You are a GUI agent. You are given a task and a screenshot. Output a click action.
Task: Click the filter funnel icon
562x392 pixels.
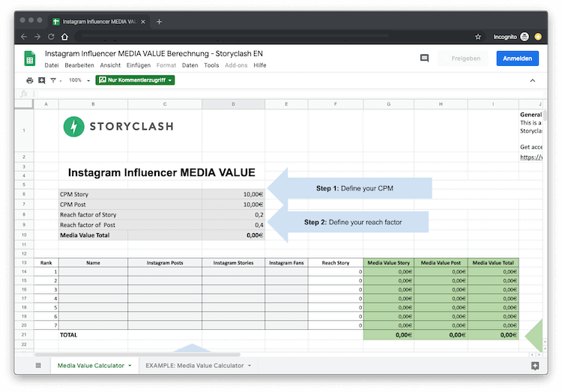[53, 80]
